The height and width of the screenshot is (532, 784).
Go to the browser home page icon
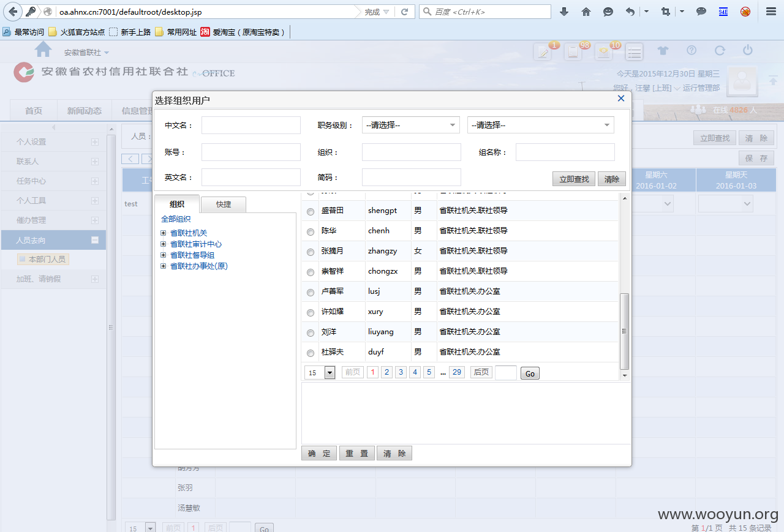(586, 12)
